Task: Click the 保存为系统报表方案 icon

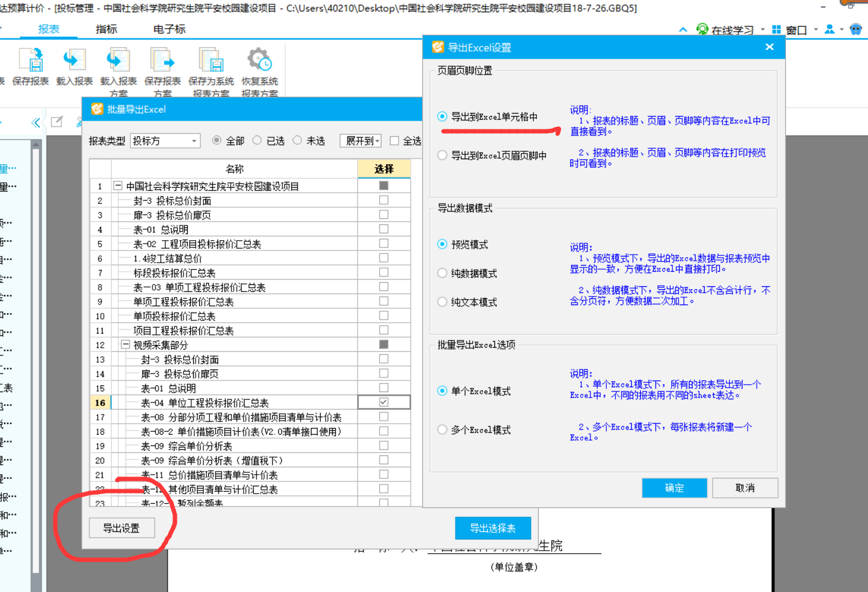Action: (211, 60)
